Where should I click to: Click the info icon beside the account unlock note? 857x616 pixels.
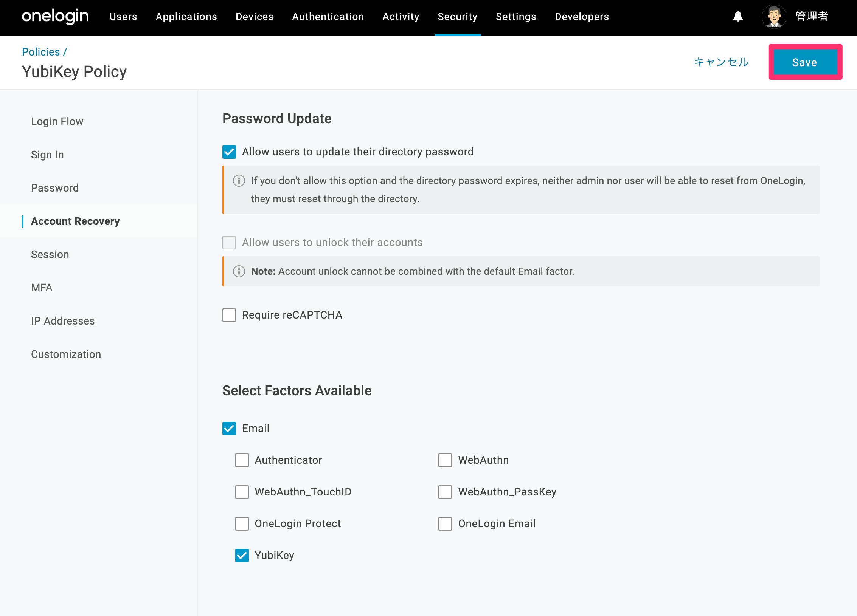[239, 271]
